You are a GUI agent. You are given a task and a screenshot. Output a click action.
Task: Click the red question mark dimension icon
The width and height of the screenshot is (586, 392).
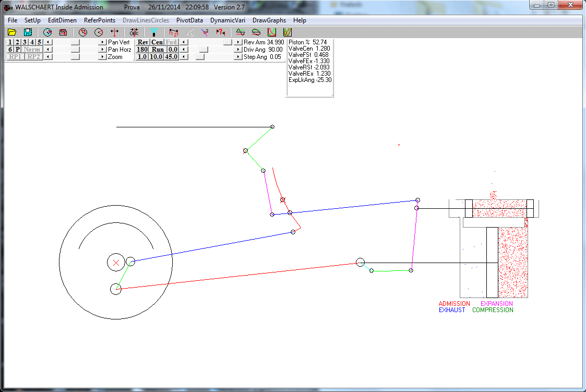coord(221,32)
